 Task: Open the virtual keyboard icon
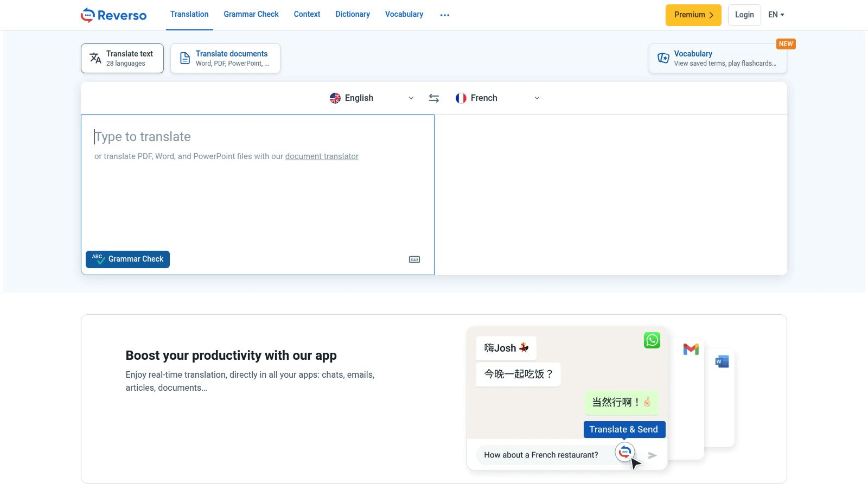tap(414, 259)
